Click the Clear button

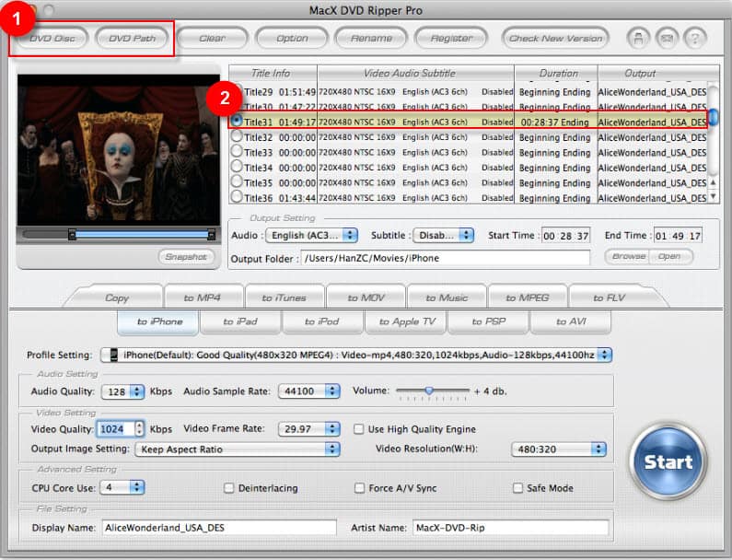pyautogui.click(x=213, y=39)
